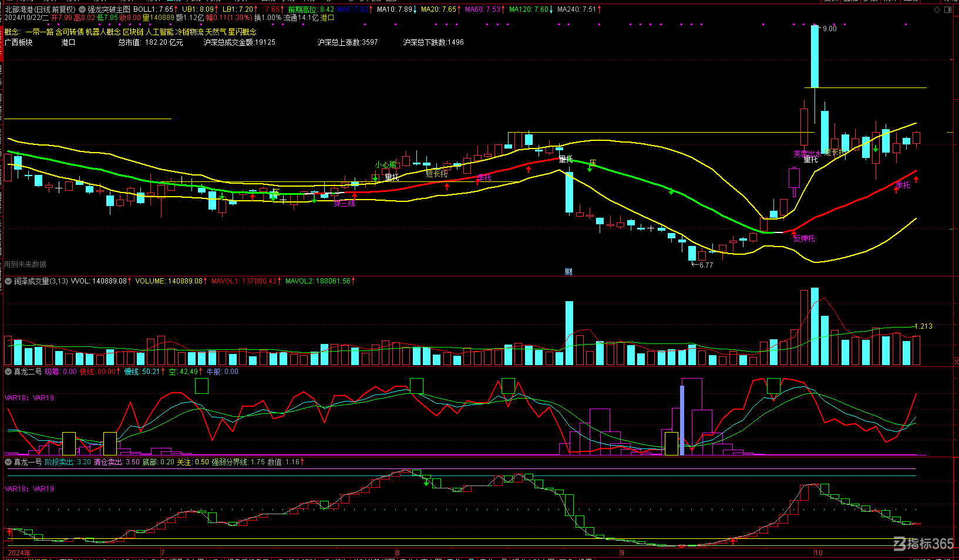This screenshot has width=959, height=560.
Task: Click the 压 signal annotation
Action: coord(593,163)
